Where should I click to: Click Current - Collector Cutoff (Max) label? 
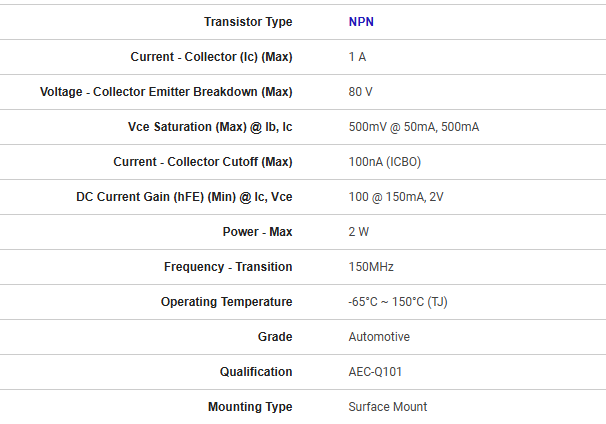pyautogui.click(x=203, y=162)
